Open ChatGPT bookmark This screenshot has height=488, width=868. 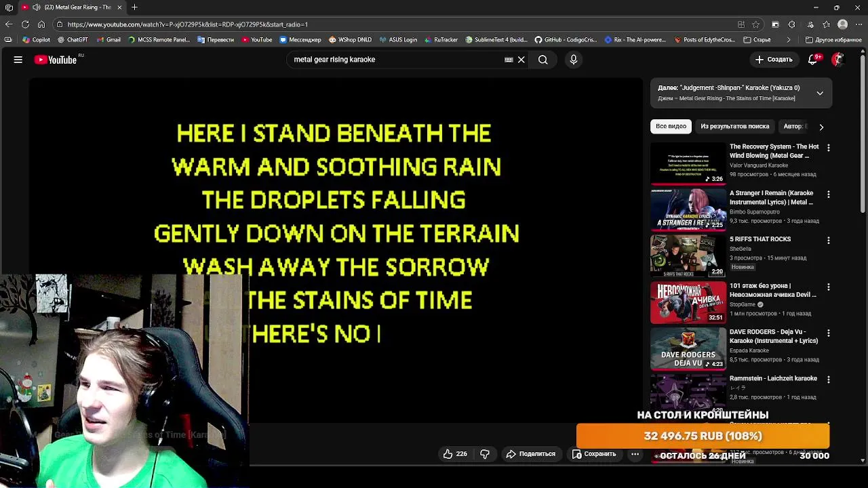(x=73, y=40)
